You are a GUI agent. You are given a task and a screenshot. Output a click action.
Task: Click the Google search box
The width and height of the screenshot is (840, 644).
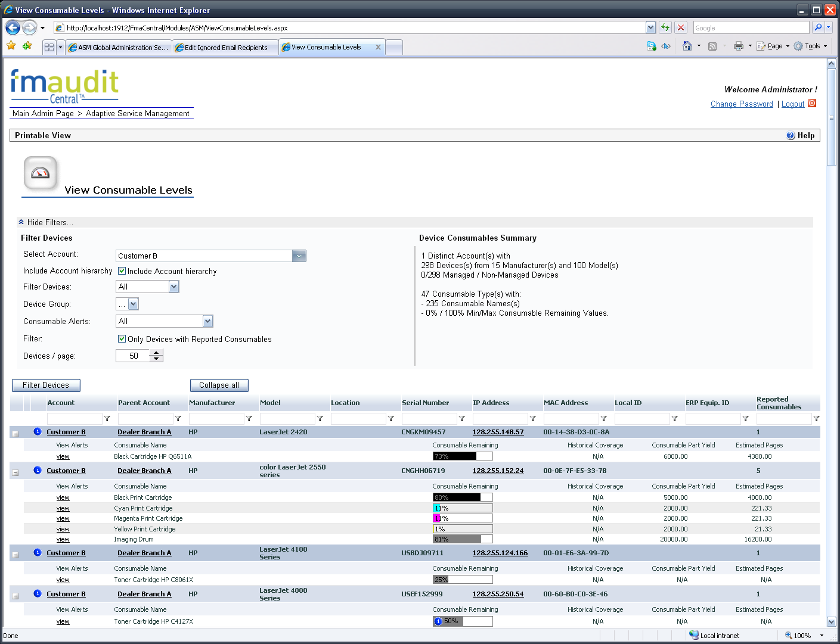pyautogui.click(x=751, y=27)
